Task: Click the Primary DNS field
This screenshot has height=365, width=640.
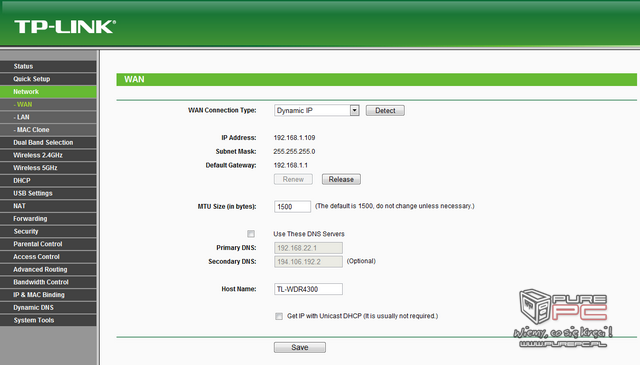Action: pyautogui.click(x=308, y=248)
